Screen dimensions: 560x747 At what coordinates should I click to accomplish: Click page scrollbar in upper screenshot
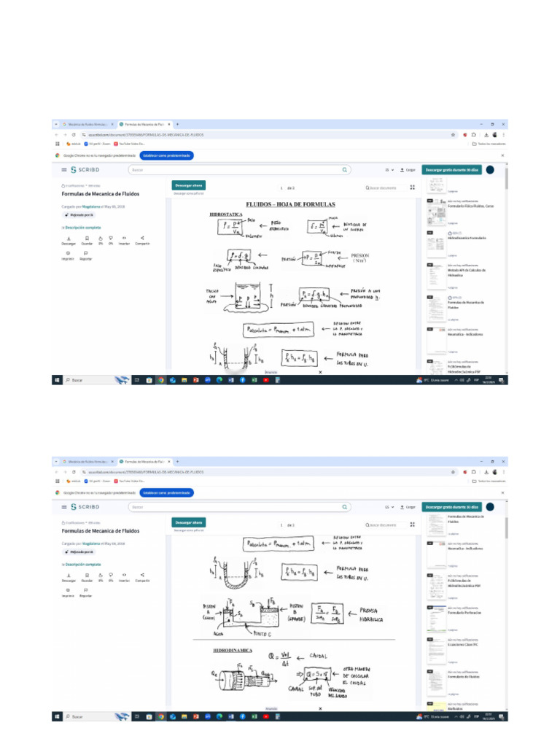506,179
